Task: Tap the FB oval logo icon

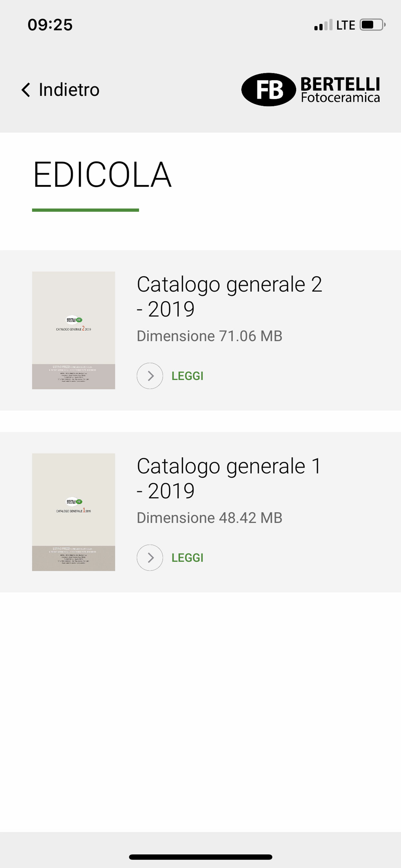Action: pyautogui.click(x=269, y=90)
